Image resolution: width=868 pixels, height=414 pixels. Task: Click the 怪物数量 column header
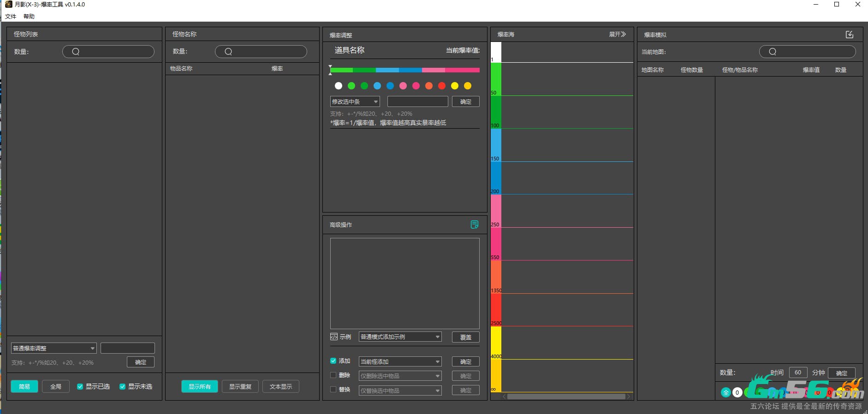click(692, 70)
